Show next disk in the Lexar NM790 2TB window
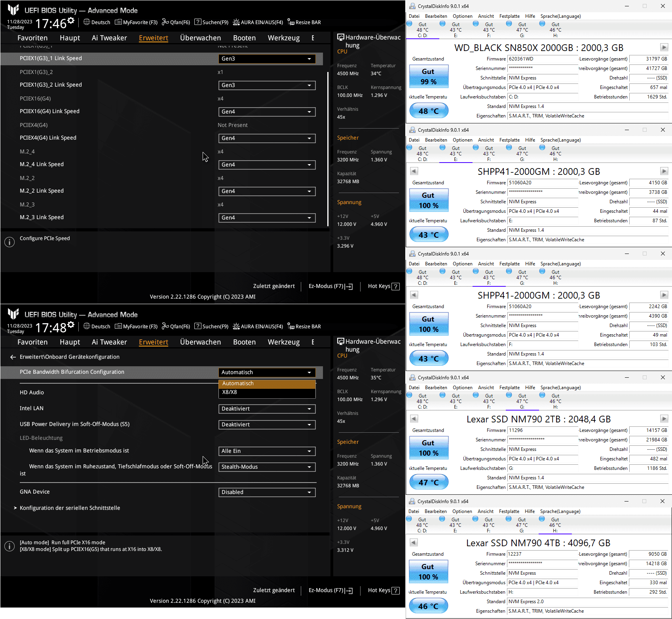Viewport: 672px width, 619px height. pos(664,418)
